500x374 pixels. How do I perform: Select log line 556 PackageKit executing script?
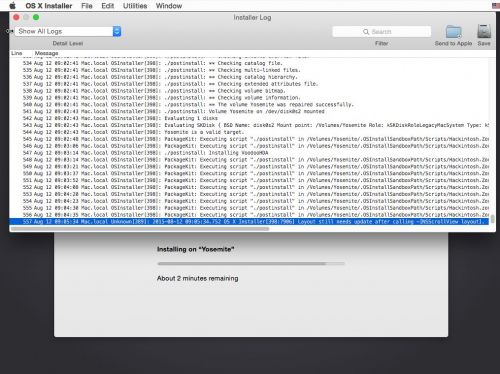click(x=249, y=215)
